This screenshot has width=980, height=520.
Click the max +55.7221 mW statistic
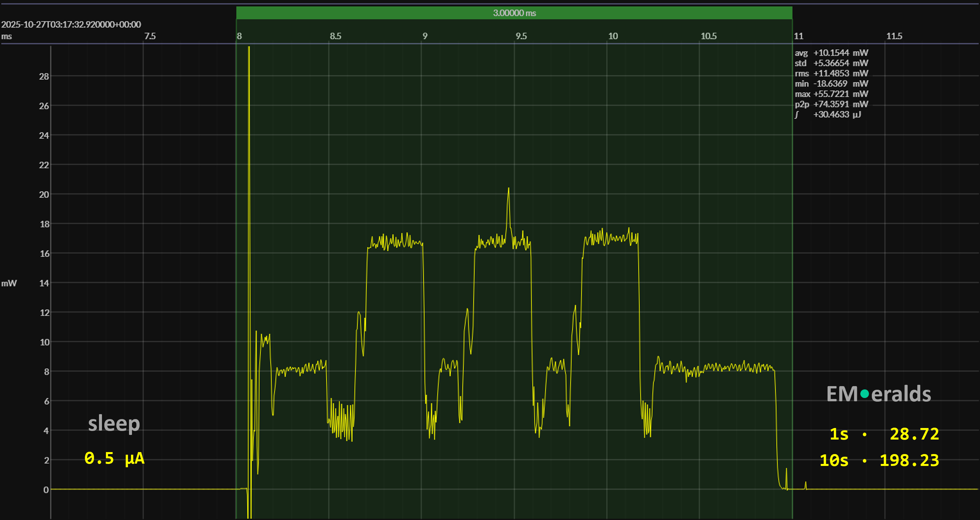831,94
